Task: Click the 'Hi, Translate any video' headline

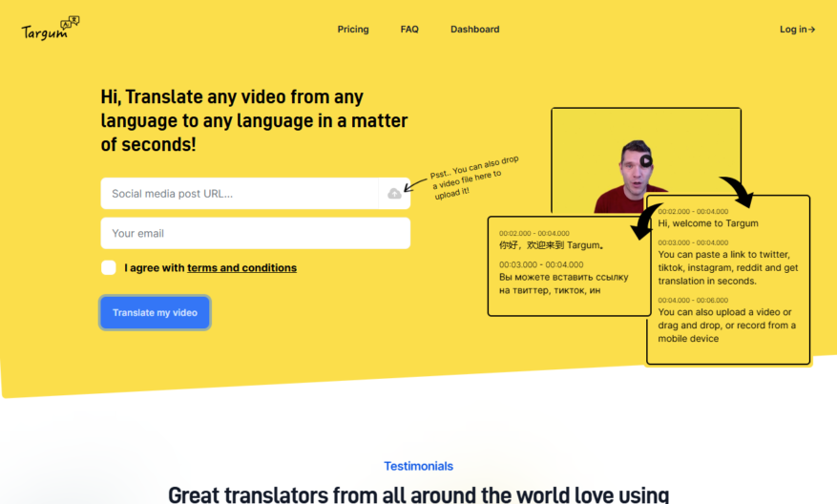Action: [254, 120]
